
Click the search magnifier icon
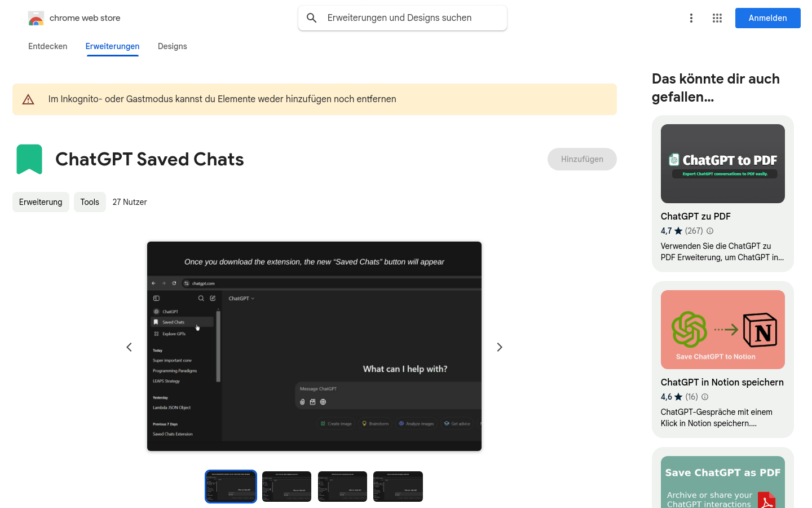(312, 18)
